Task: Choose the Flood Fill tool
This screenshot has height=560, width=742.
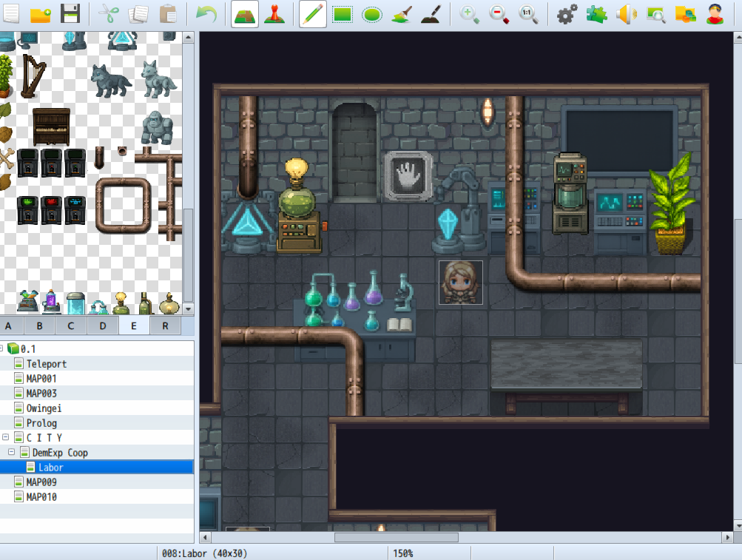Action: point(402,14)
